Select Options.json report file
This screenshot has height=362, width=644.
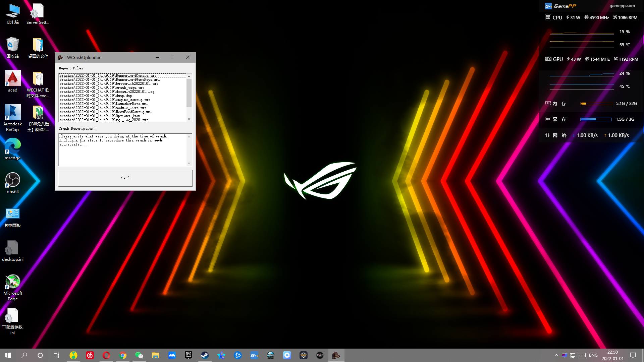pyautogui.click(x=122, y=116)
